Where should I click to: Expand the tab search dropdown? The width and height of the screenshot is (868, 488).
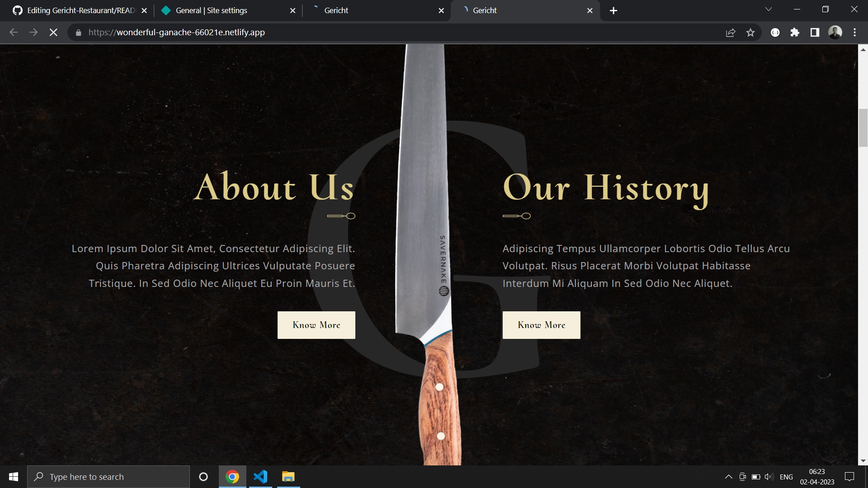768,9
